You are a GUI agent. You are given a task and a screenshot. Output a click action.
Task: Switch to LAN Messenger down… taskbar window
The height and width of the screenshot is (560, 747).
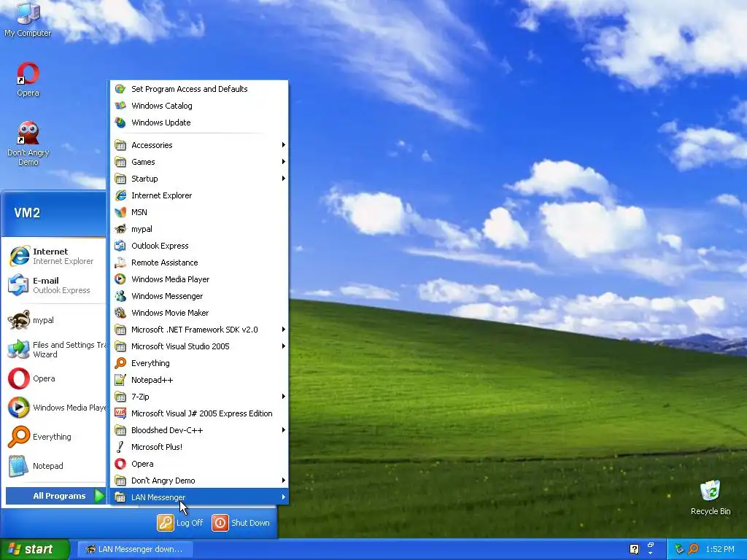pyautogui.click(x=135, y=549)
